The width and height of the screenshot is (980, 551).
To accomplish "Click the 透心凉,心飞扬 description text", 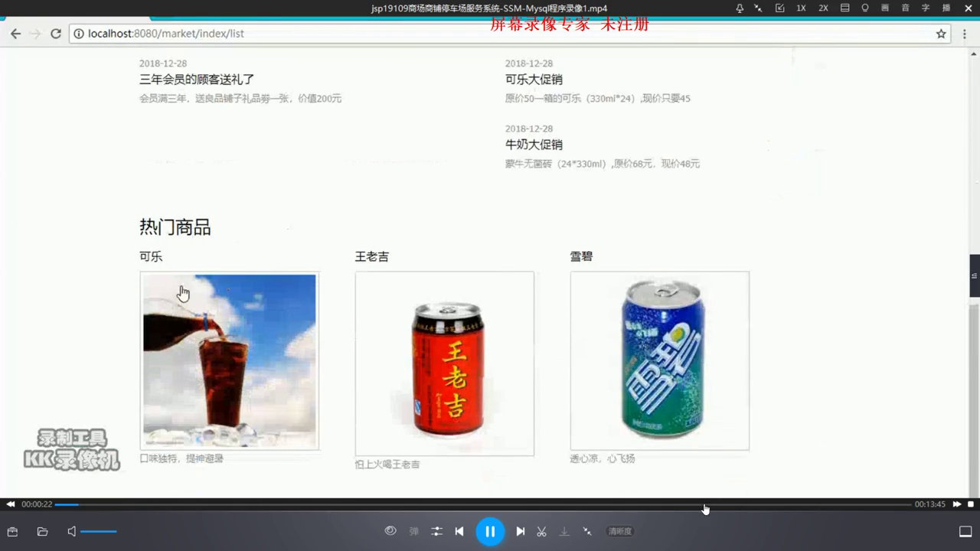I will point(602,458).
